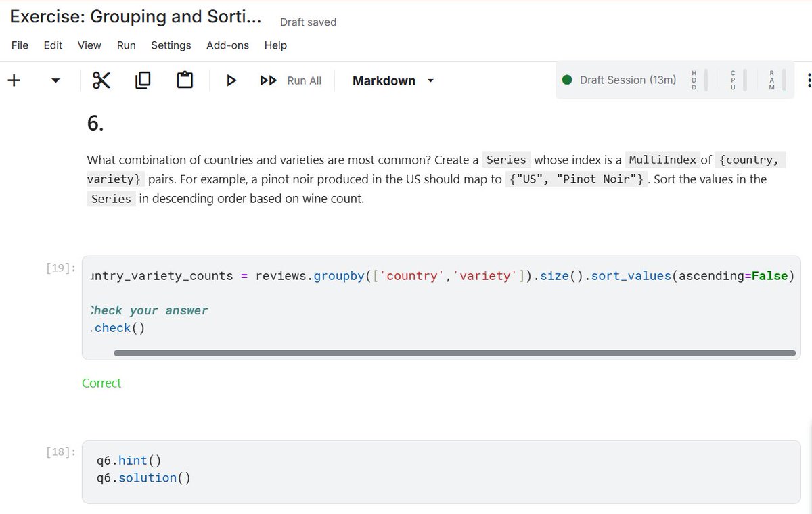Viewport: 812px width, 514px height.
Task: Click the Draft saved status text
Action: point(308,22)
